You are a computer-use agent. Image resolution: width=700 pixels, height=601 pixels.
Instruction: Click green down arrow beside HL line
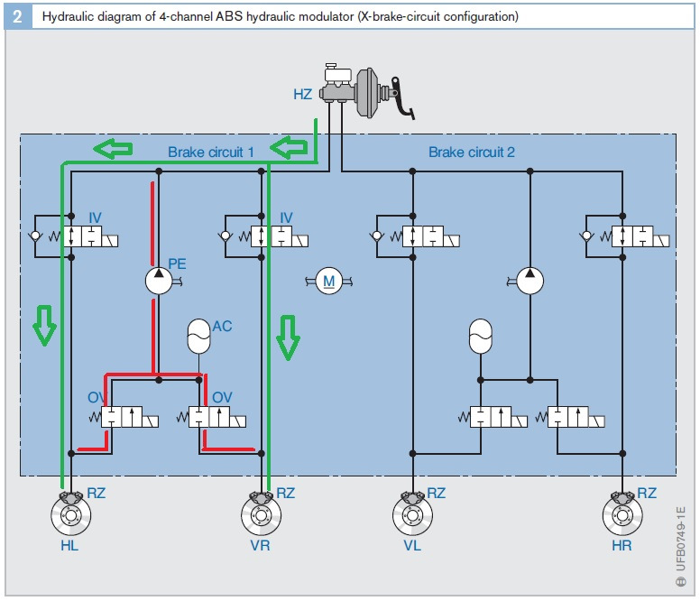point(44,326)
